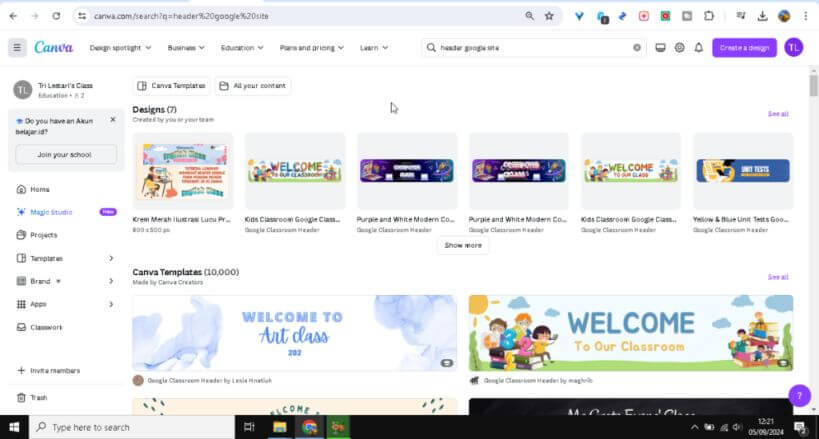This screenshot has width=819, height=439.
Task: Click the browser back arrow
Action: click(x=14, y=16)
